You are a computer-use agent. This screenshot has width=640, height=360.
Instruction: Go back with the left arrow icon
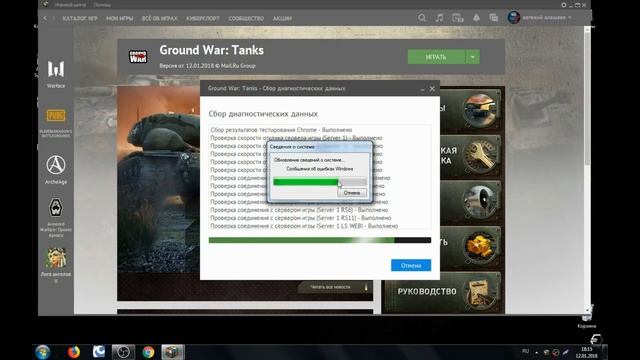45,18
